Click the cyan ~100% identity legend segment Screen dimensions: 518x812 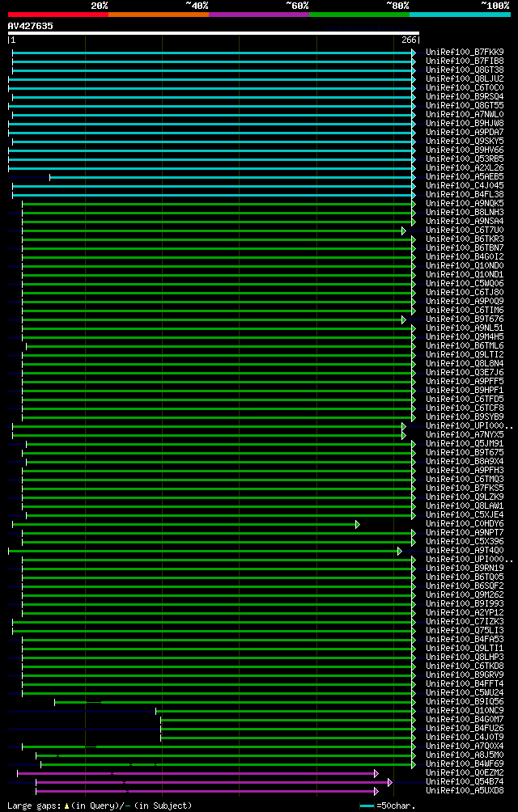(x=460, y=15)
